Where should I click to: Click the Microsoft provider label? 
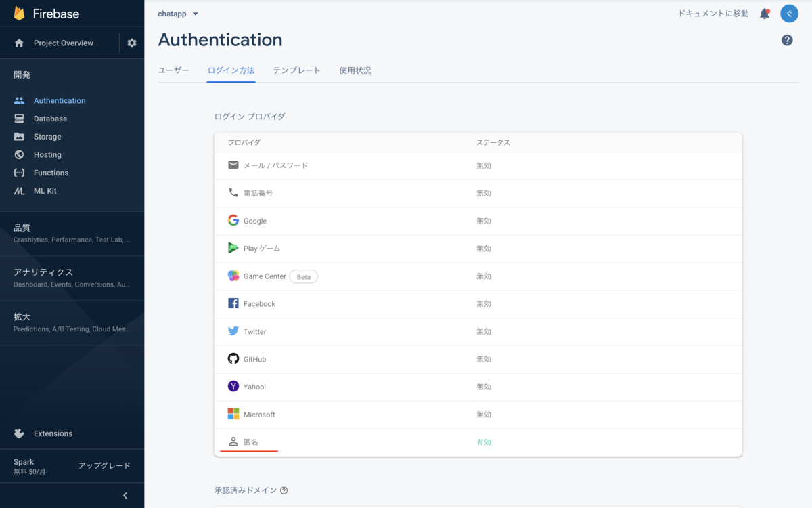pyautogui.click(x=259, y=414)
